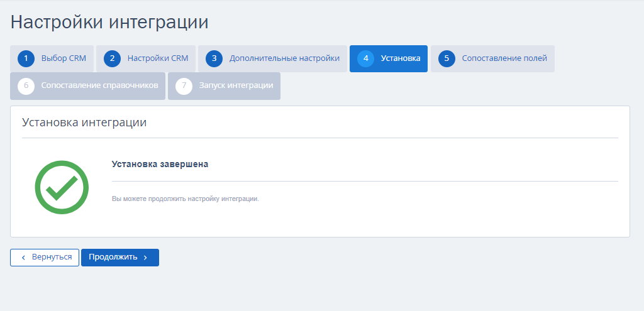This screenshot has width=644, height=311.
Task: Click the step 2 number circle
Action: pyautogui.click(x=112, y=58)
